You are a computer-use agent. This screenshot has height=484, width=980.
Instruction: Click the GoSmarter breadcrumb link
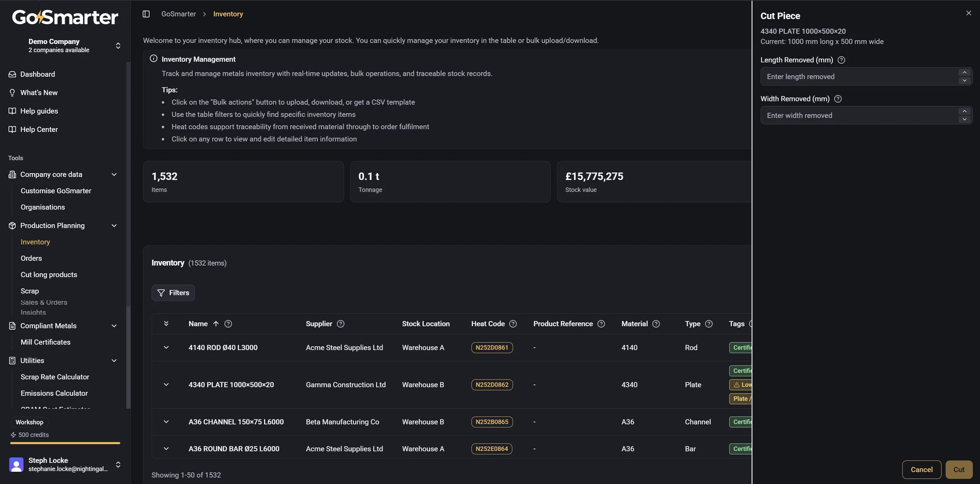(x=178, y=14)
